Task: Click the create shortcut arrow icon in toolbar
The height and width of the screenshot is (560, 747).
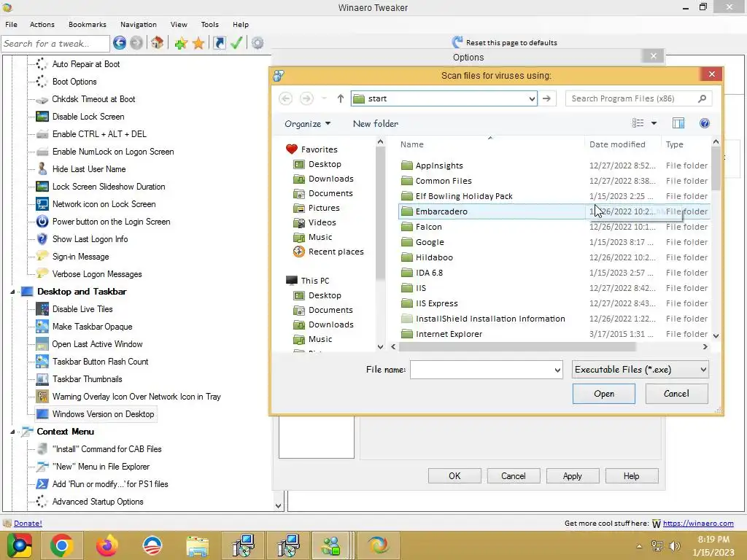Action: point(219,43)
